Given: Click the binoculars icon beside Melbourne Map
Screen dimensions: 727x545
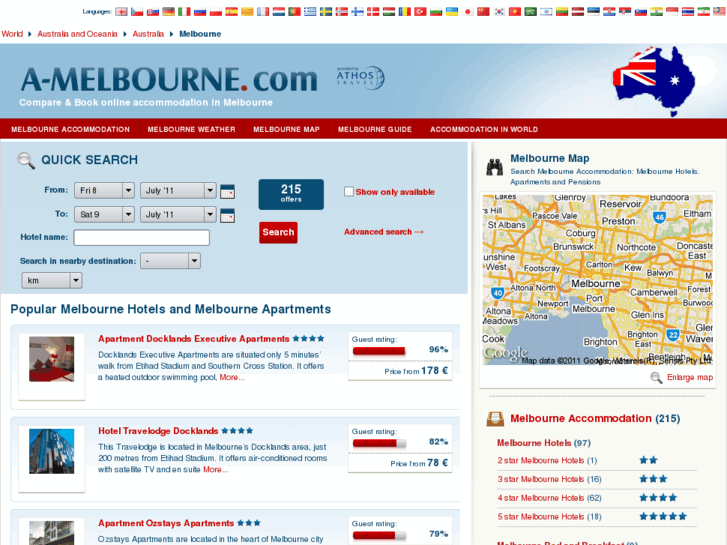Looking at the screenshot, I should (495, 167).
